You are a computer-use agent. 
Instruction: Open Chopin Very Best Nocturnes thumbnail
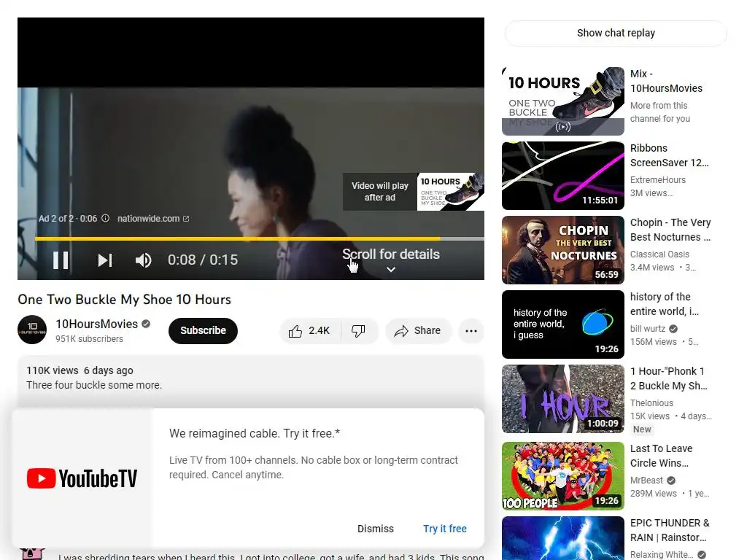pos(562,250)
